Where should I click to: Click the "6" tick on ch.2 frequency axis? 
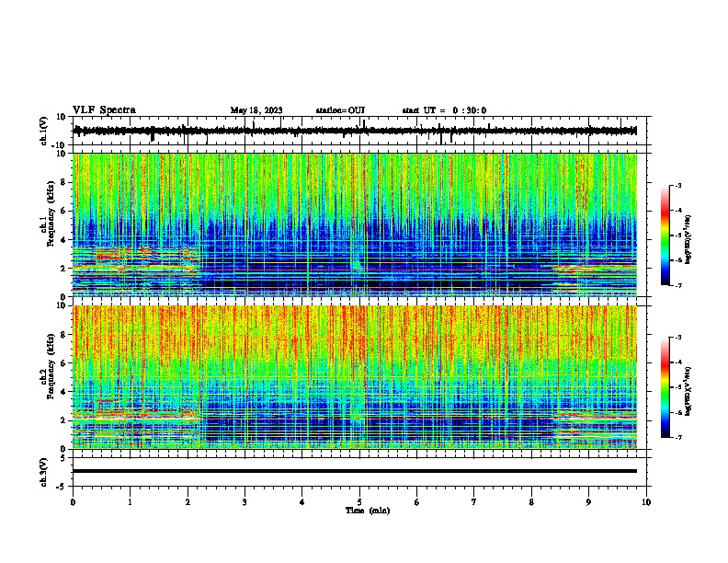coord(63,363)
